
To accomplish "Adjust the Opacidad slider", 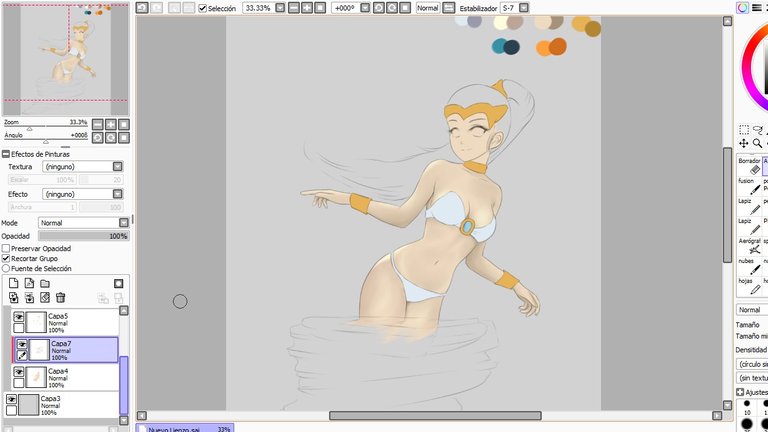I will (84, 236).
